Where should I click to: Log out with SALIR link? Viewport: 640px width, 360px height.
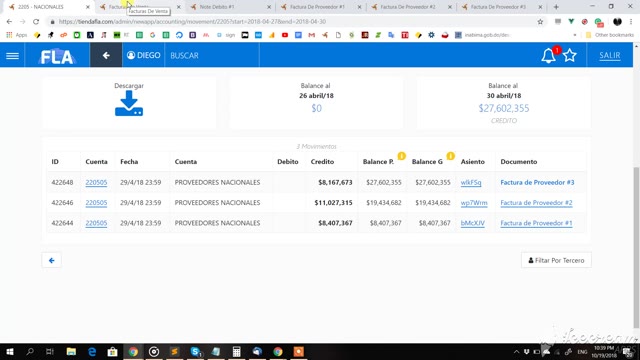click(x=609, y=56)
